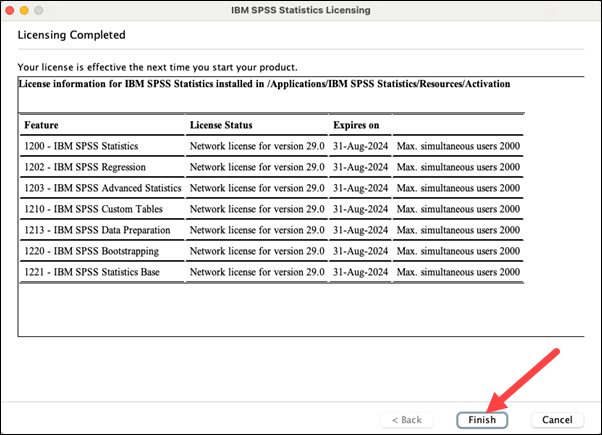This screenshot has height=435, width=602.
Task: Close the licensing window with red button
Action: 10,10
